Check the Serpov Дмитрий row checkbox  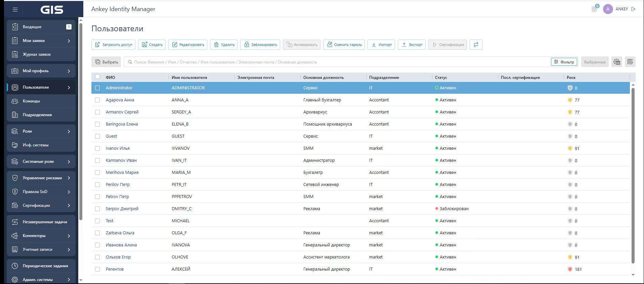[97, 209]
